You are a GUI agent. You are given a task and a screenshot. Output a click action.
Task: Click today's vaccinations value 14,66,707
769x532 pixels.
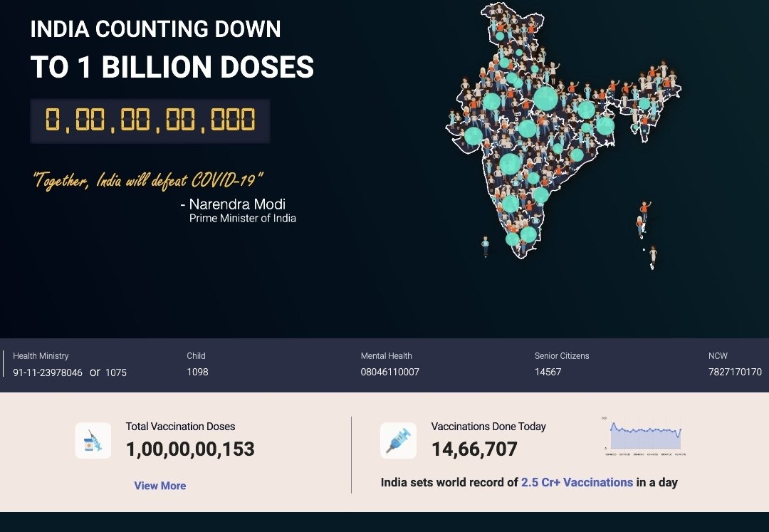tap(474, 449)
